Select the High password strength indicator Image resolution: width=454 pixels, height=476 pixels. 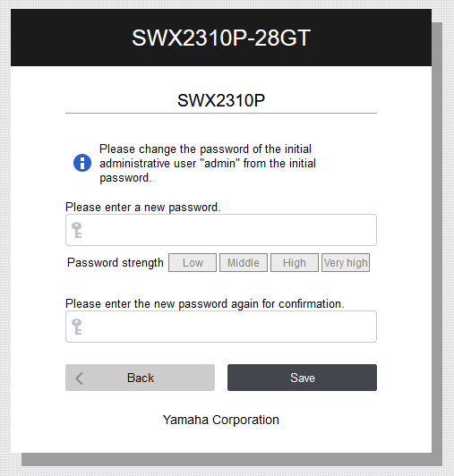295,262
